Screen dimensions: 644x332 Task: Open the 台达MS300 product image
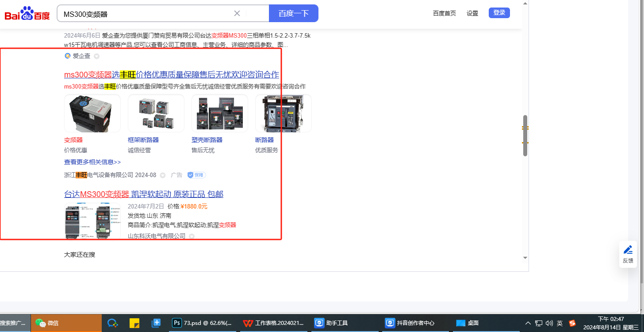[x=92, y=221]
